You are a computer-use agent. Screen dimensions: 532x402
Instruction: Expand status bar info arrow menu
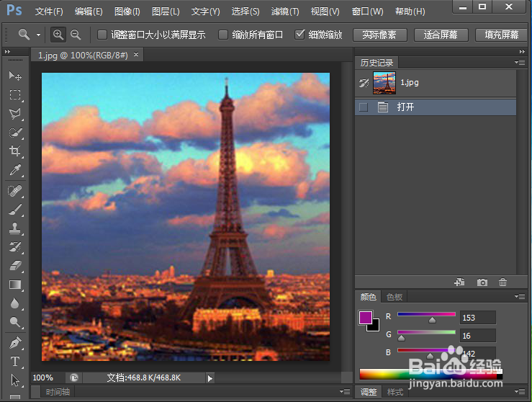click(x=210, y=378)
